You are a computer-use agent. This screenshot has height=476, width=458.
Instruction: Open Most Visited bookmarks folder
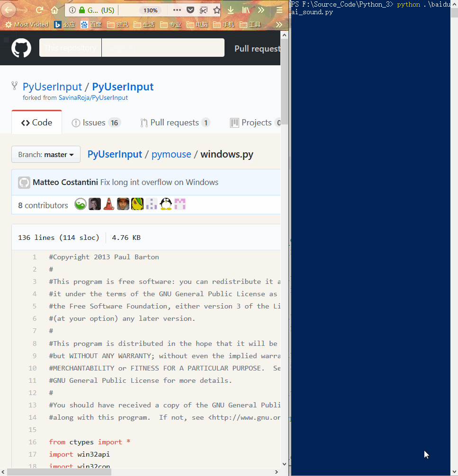27,25
